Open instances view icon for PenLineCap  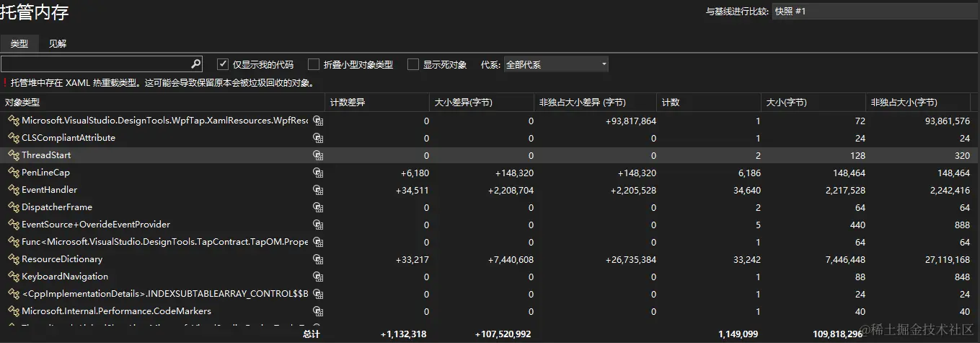click(x=317, y=173)
